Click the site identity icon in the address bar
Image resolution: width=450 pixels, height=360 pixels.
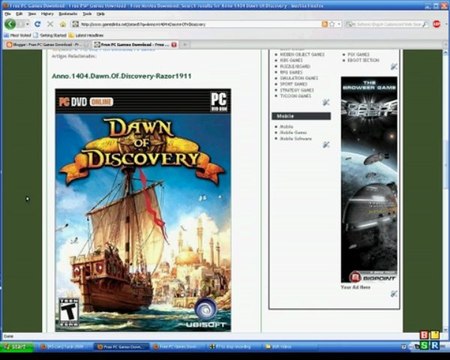pyautogui.click(x=76, y=24)
